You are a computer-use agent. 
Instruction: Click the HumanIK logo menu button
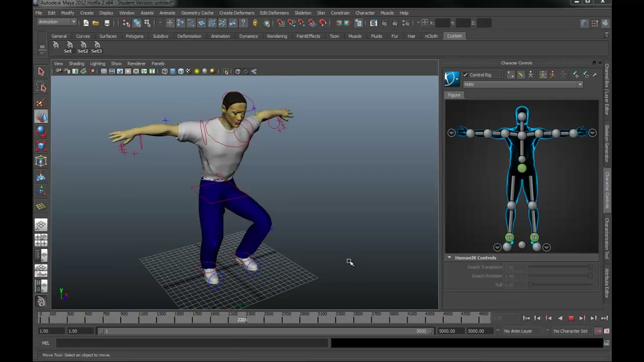pos(452,78)
